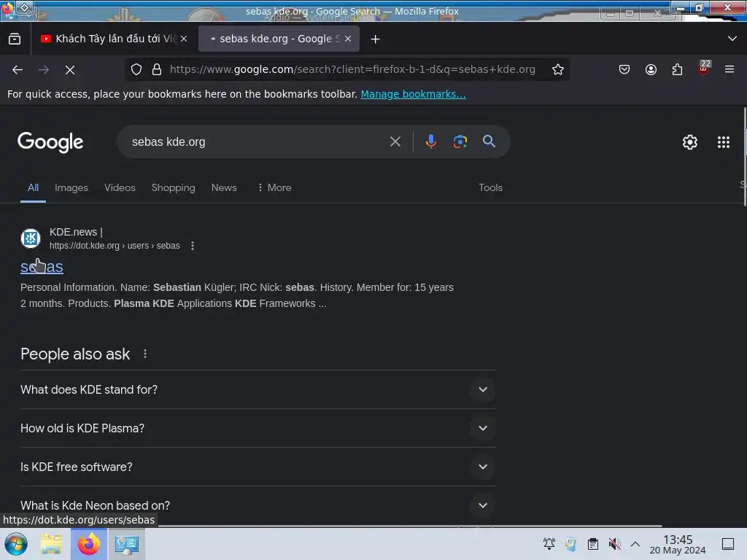Image resolution: width=747 pixels, height=560 pixels.
Task: Expand hidden system tray icons
Action: coord(635,543)
